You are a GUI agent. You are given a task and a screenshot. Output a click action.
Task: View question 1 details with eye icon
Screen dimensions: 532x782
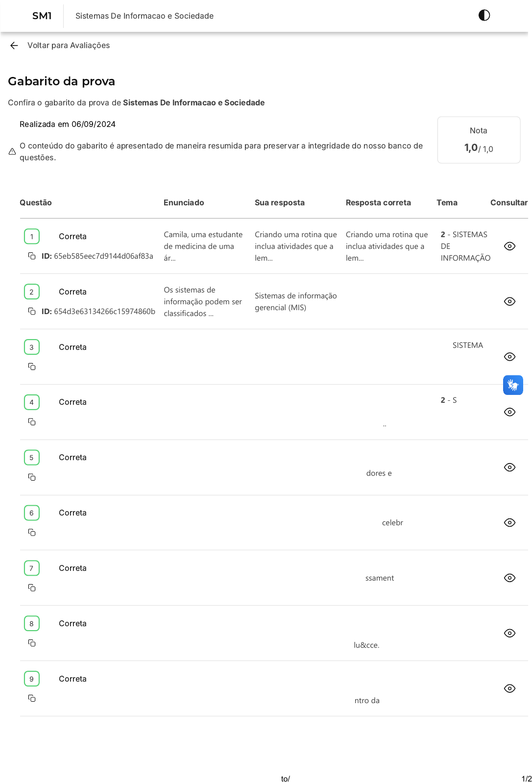tap(509, 246)
